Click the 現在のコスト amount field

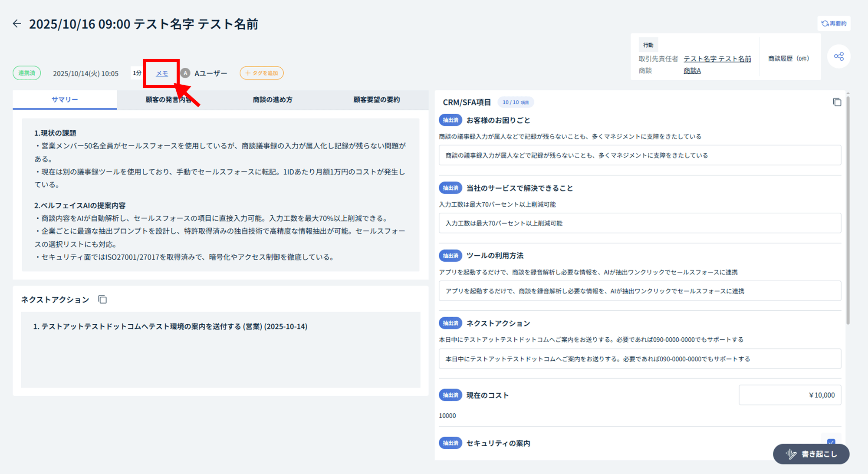pyautogui.click(x=789, y=395)
